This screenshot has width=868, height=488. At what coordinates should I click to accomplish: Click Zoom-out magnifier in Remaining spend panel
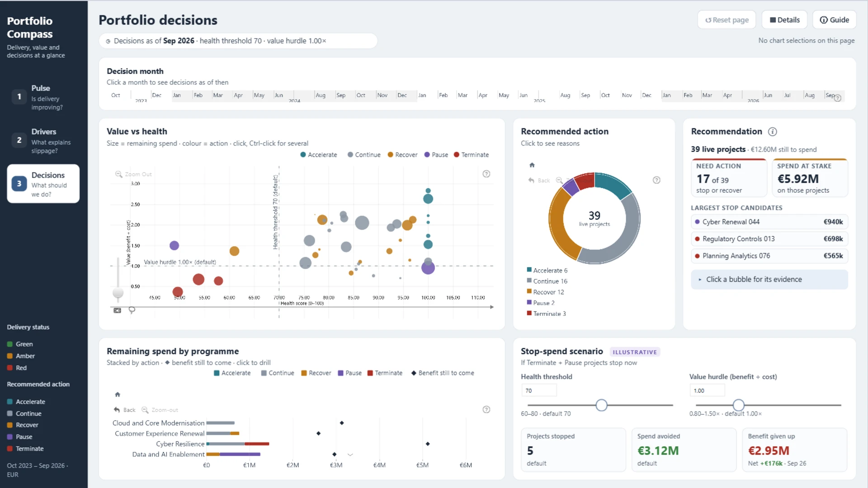(x=145, y=410)
